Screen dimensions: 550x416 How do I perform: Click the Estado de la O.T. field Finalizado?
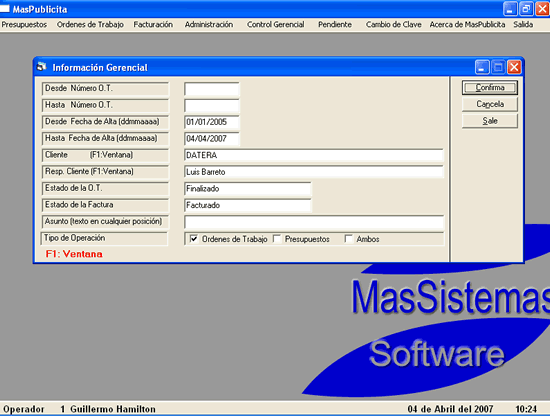[247, 188]
